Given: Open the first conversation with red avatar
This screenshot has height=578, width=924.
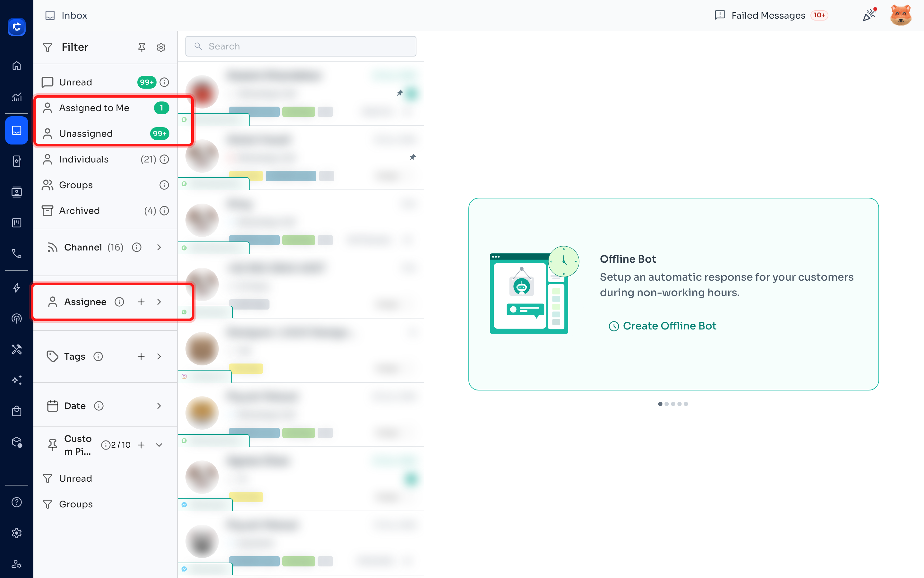Looking at the screenshot, I should (x=301, y=94).
